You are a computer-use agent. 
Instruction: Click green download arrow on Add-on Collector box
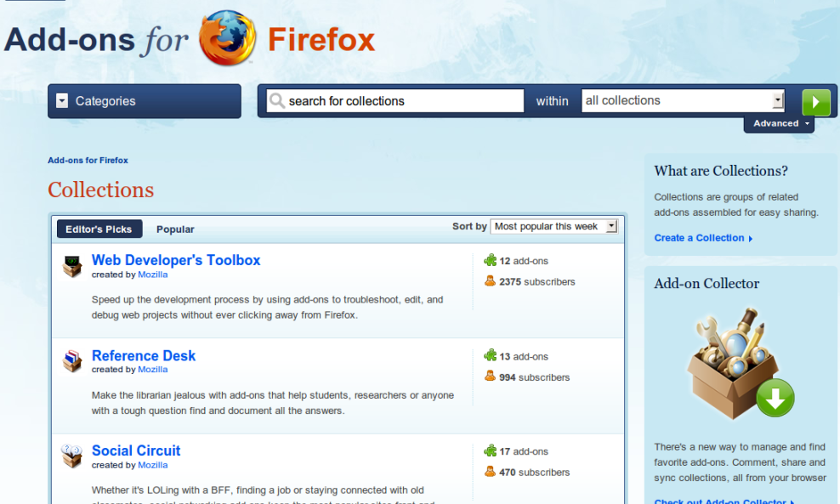775,398
